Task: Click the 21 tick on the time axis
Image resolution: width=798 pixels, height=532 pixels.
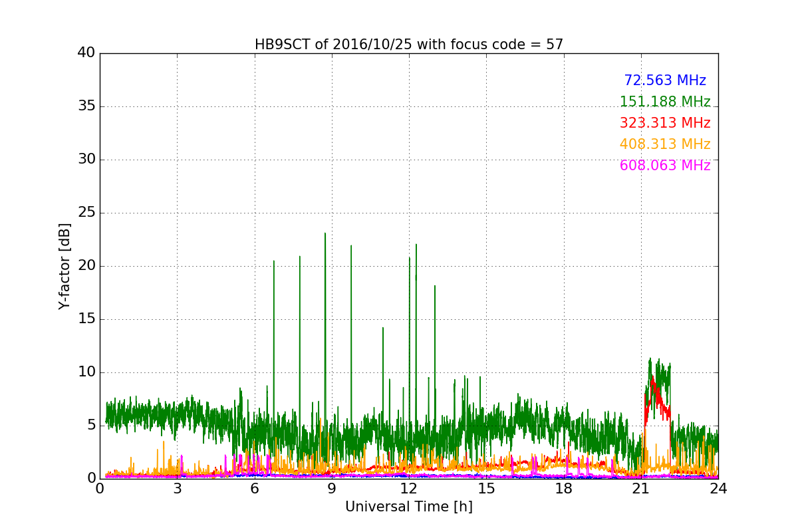Action: [641, 489]
